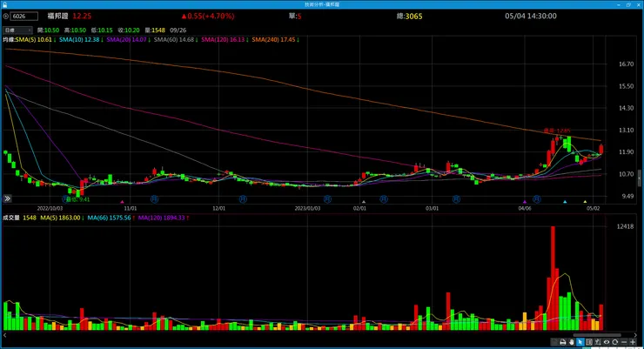Viewport: 644px width, 349px height.
Task: Click the scroll left arrow at bottom
Action: coord(4,335)
